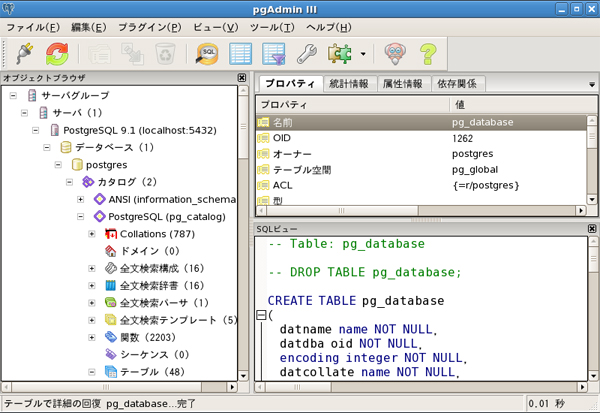Collapse the テーブル (48) node
The image size is (600, 413).
(x=92, y=372)
